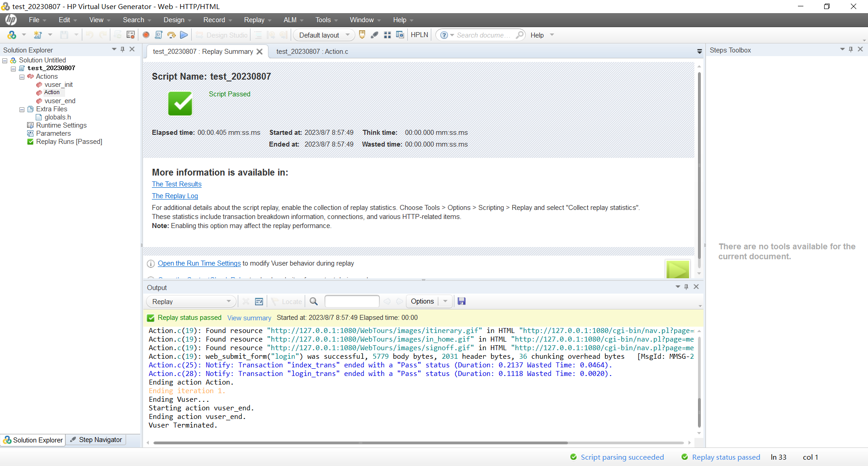Screen dimensions: 868x466
Task: Collapse the test_20230807 script node
Action: (x=14, y=69)
